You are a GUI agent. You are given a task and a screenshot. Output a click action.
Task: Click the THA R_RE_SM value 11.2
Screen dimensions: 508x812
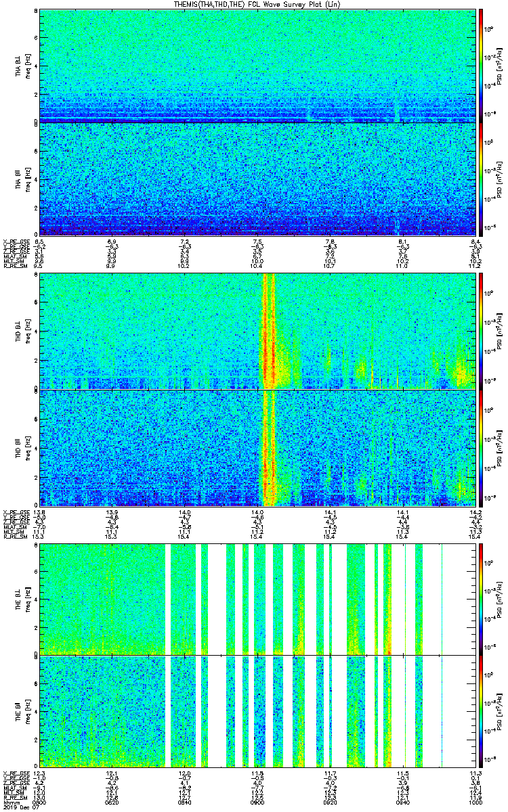coord(474,266)
